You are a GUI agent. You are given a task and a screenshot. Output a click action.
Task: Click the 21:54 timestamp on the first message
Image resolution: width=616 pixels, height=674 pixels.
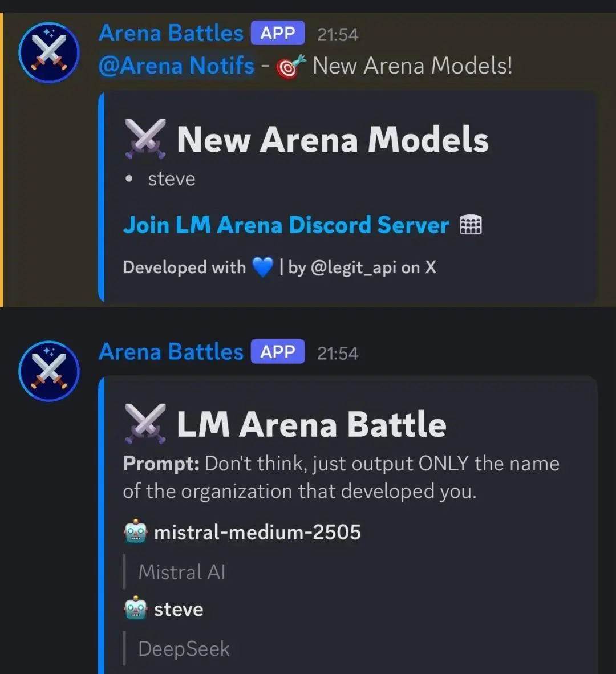338,35
